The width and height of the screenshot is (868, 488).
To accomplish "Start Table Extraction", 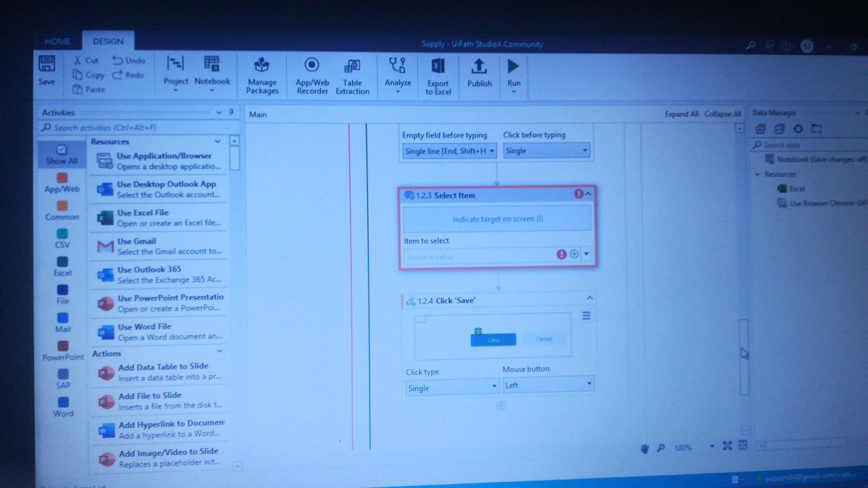I will 353,76.
